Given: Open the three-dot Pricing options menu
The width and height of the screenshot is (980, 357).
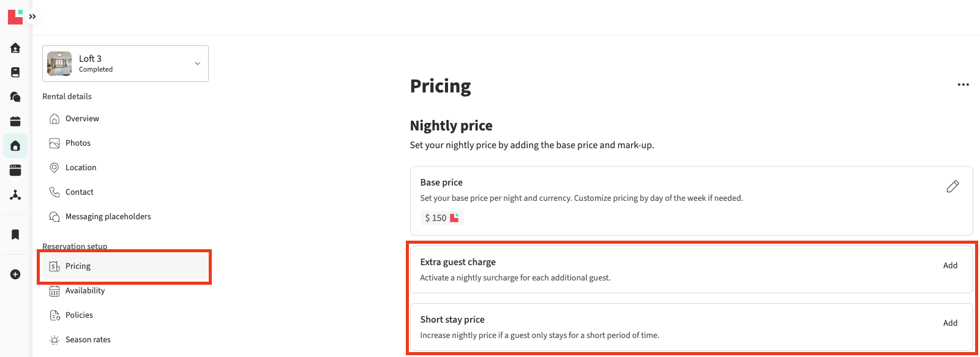Looking at the screenshot, I should (963, 85).
